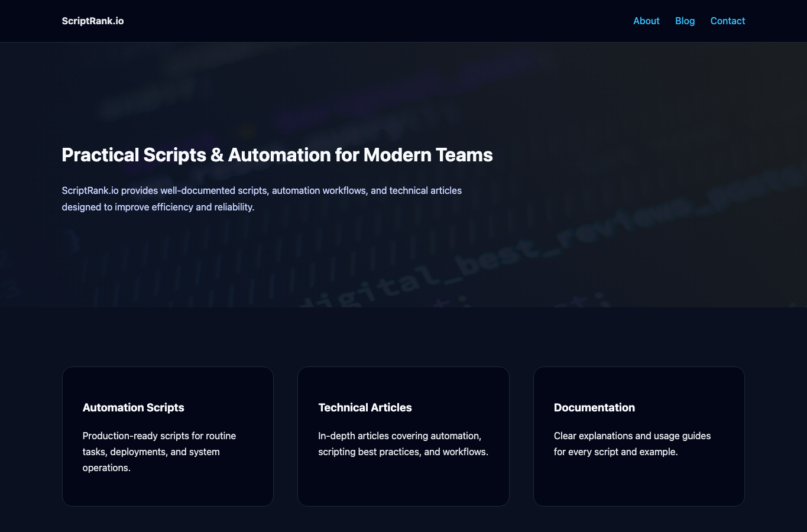Select the hero headline 'Practical Scripts & Automation'
The image size is (807, 532).
(x=277, y=155)
